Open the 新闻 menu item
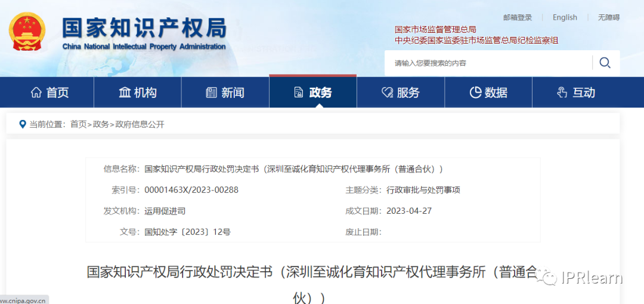Image resolution: width=644 pixels, height=304 pixels. coord(225,93)
